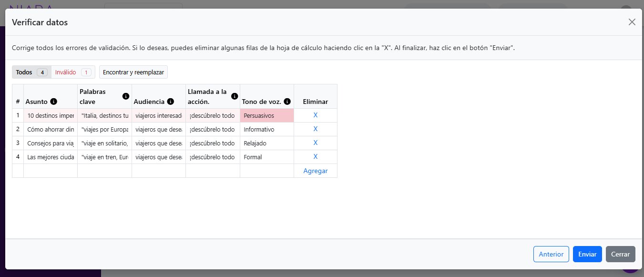Delete row 4 by clicking its X
This screenshot has width=644, height=277.
315,156
